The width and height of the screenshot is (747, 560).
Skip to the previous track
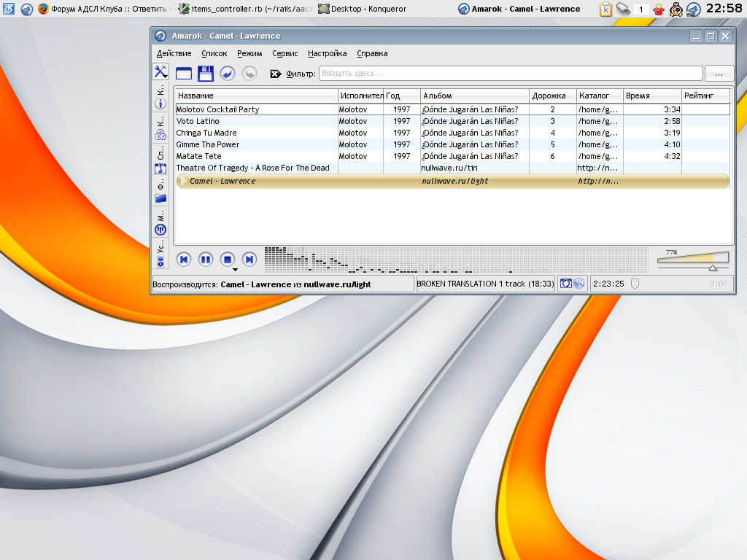(184, 259)
